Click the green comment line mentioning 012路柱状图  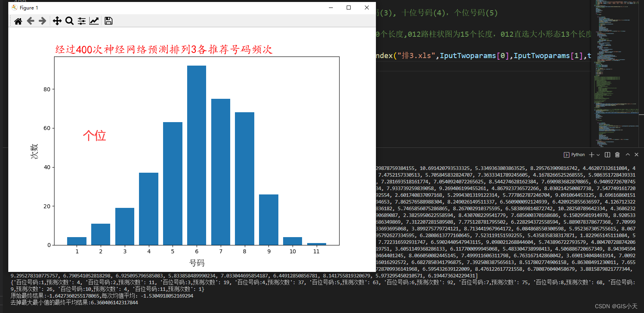click(484, 34)
